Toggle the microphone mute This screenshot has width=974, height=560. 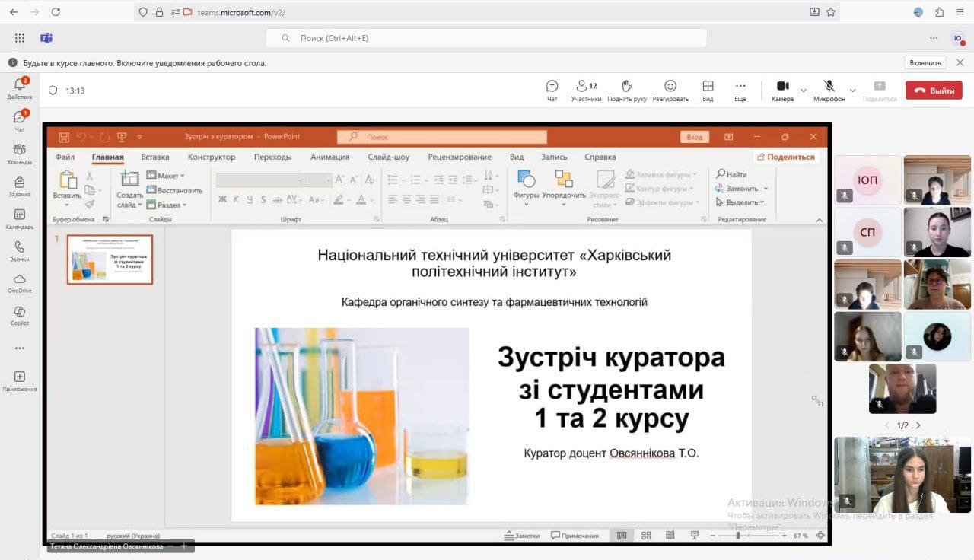pos(829,90)
